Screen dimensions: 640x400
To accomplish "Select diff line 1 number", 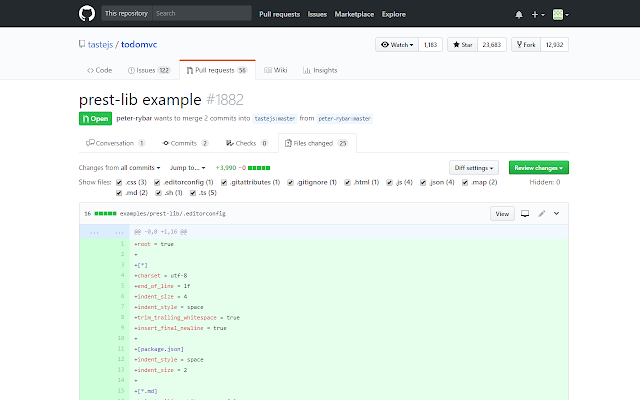I will pyautogui.click(x=117, y=244).
